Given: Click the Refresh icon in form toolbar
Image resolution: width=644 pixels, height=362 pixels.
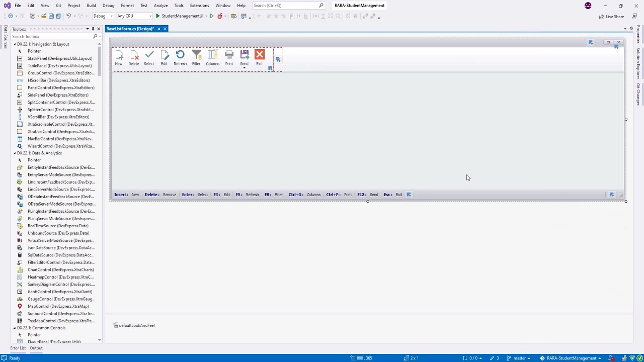Looking at the screenshot, I should [x=180, y=55].
